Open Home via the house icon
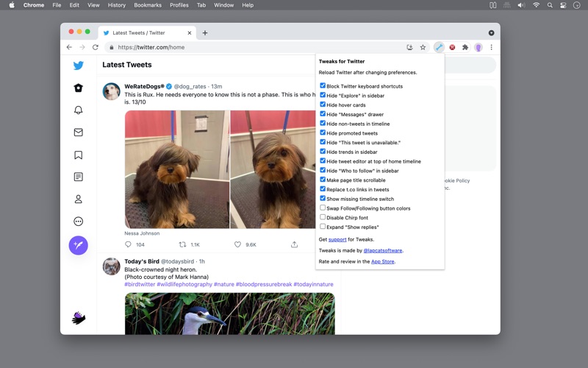The height and width of the screenshot is (368, 588). 79,88
